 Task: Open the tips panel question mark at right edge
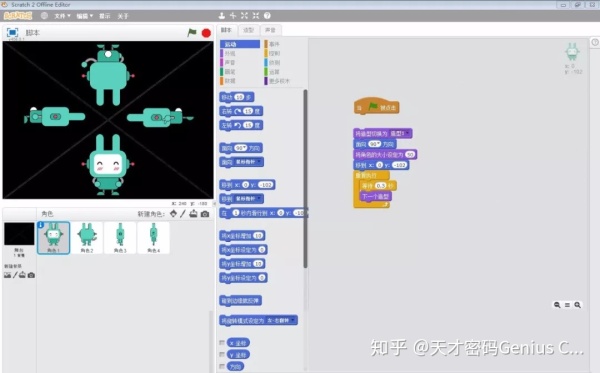(x=595, y=42)
